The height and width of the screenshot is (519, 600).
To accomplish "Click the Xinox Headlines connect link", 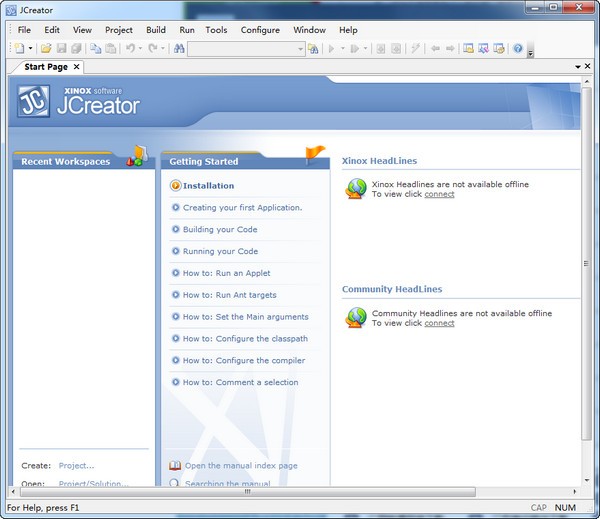I will 439,194.
